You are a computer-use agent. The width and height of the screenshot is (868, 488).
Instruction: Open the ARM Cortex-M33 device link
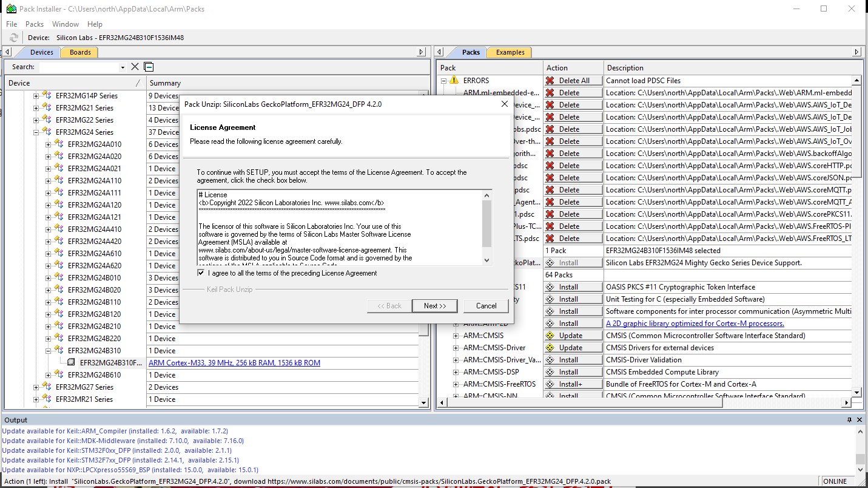tap(234, 363)
